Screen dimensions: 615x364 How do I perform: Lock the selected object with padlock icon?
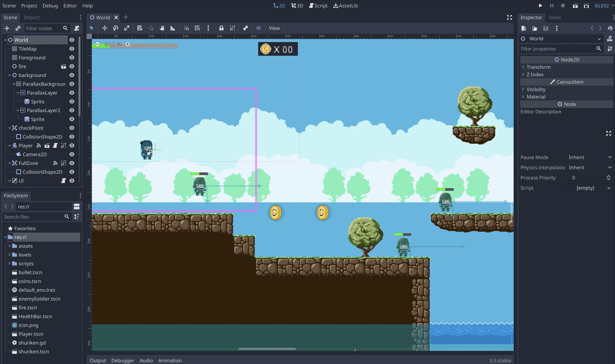point(221,28)
